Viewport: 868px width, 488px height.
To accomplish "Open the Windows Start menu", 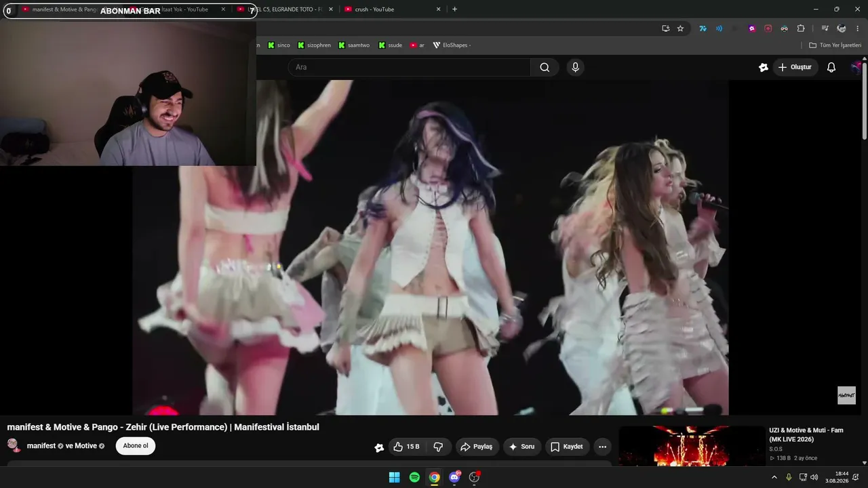I will (x=394, y=477).
